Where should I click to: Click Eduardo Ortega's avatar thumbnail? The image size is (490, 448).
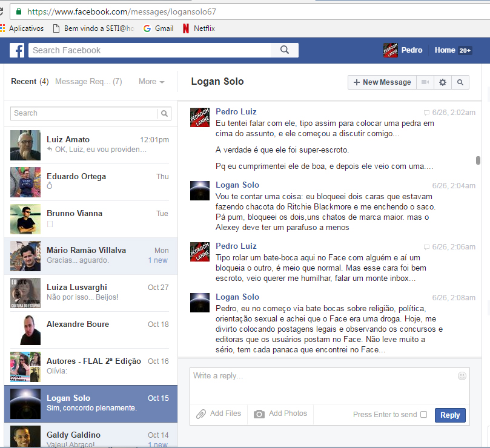[x=25, y=182]
